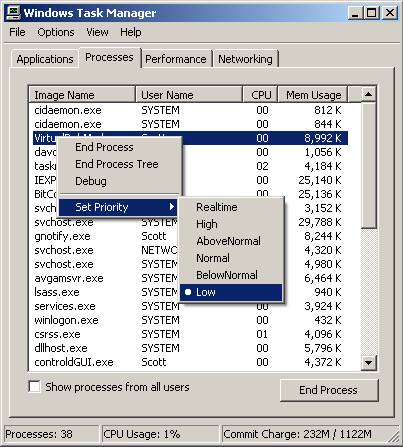This screenshot has width=403, height=447.
Task: Click the End Process button below the list
Action: tap(329, 390)
